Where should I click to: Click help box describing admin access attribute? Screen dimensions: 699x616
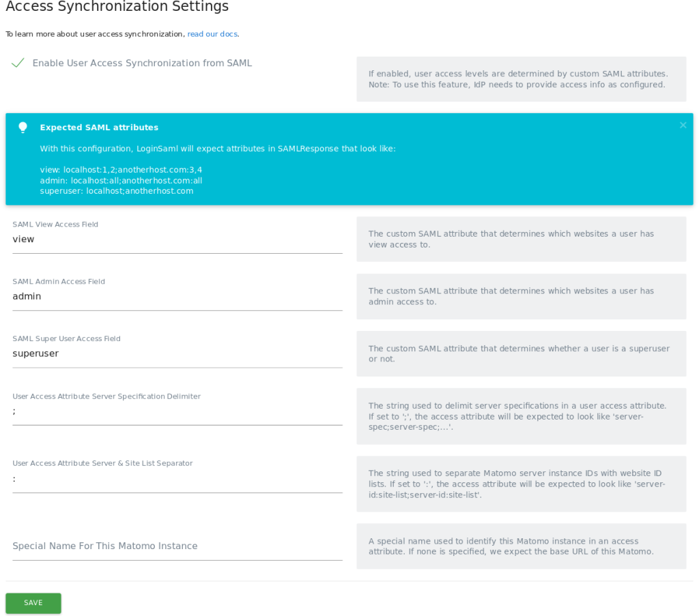pyautogui.click(x=521, y=297)
